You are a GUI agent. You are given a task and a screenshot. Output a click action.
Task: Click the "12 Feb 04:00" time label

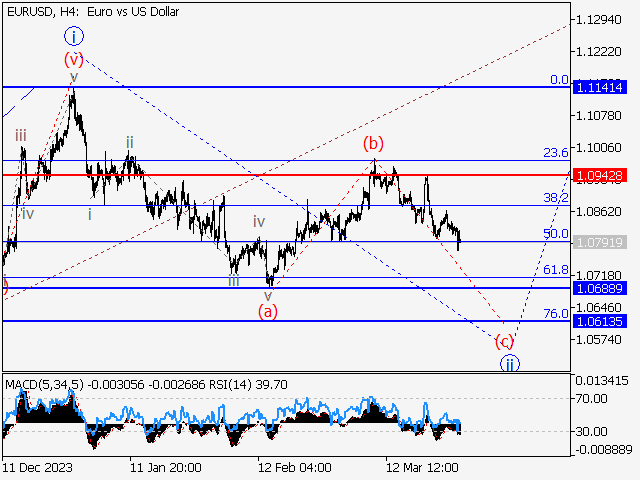point(294,467)
